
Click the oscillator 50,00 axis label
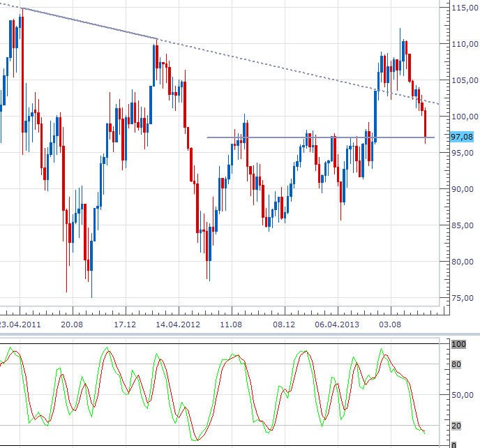click(x=463, y=395)
